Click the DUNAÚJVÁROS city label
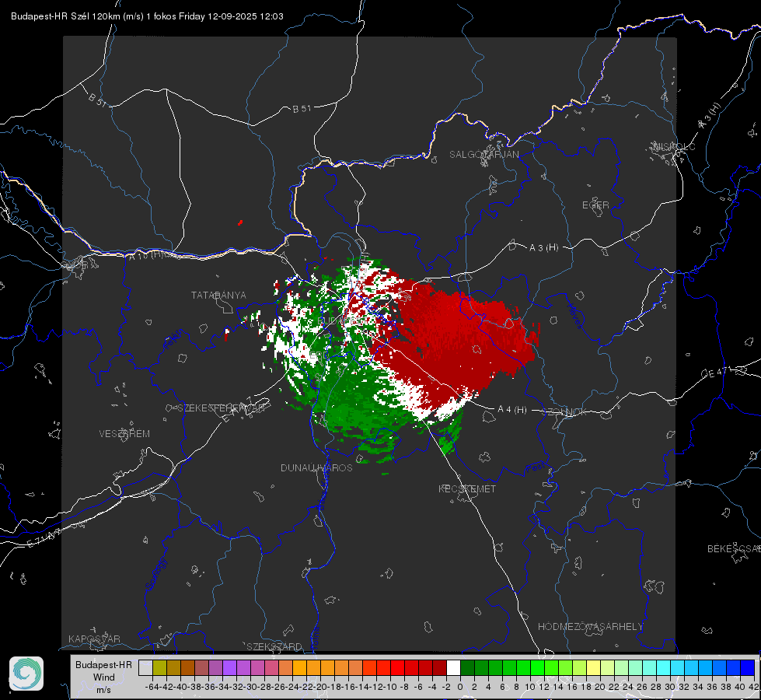 (x=316, y=467)
